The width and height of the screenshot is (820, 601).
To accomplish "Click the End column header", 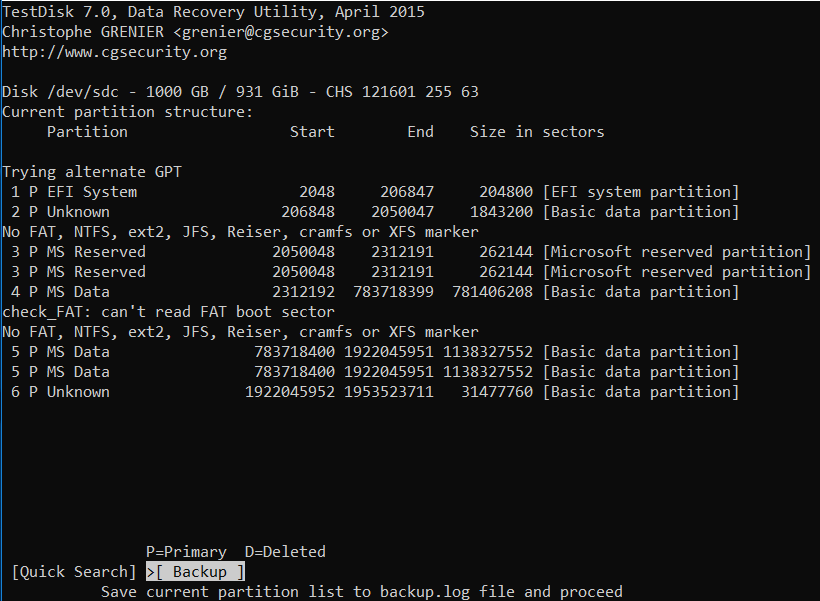I will (x=420, y=132).
